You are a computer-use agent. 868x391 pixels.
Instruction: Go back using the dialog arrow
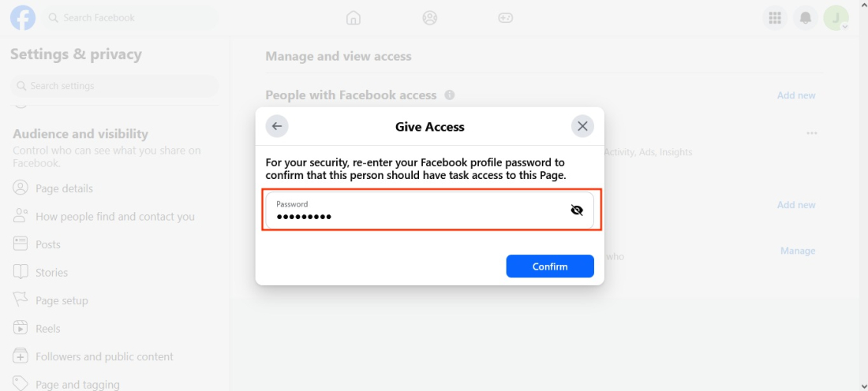point(277,126)
